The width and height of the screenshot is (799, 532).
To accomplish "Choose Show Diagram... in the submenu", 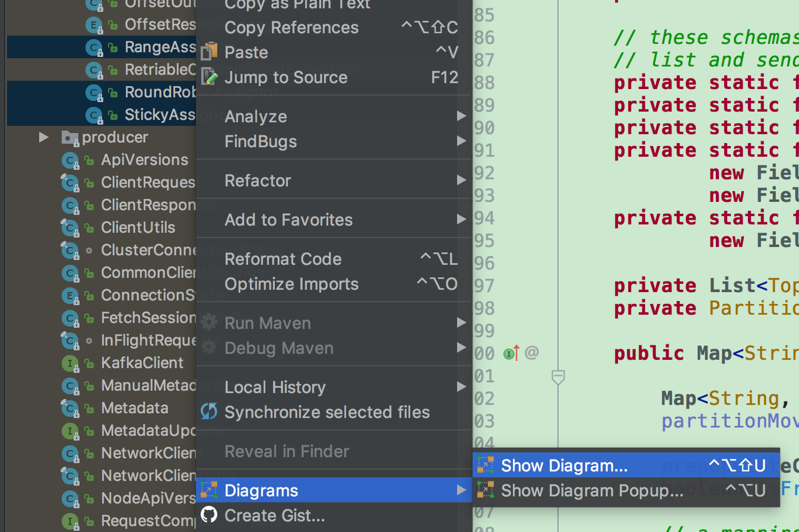I will coord(626,465).
